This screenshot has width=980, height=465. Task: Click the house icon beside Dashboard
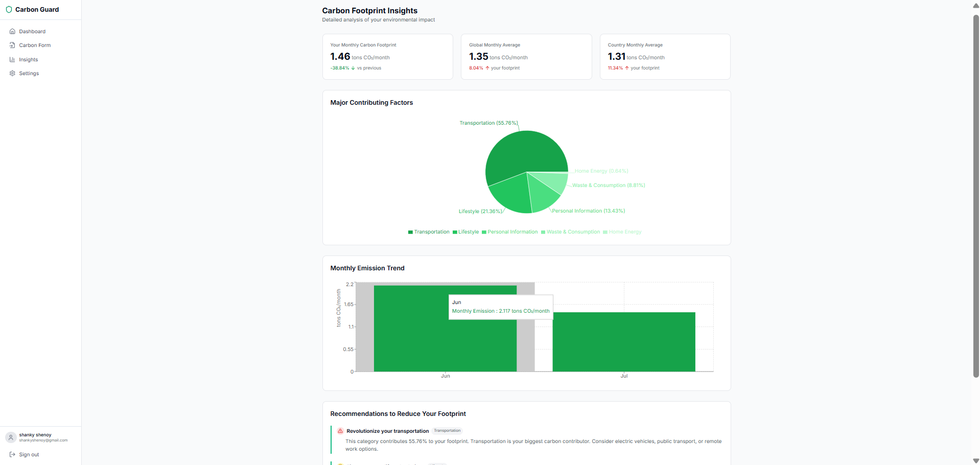pyautogui.click(x=12, y=32)
